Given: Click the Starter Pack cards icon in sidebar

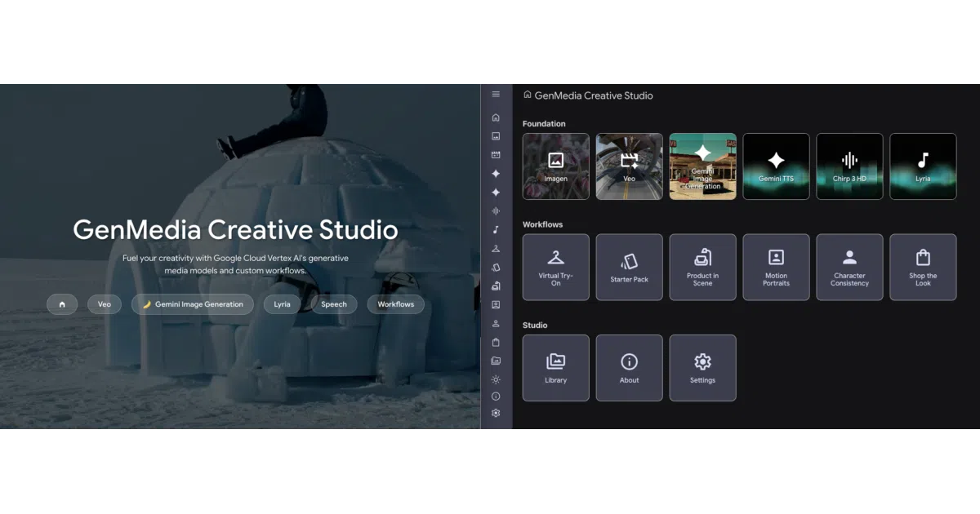Looking at the screenshot, I should click(x=496, y=268).
